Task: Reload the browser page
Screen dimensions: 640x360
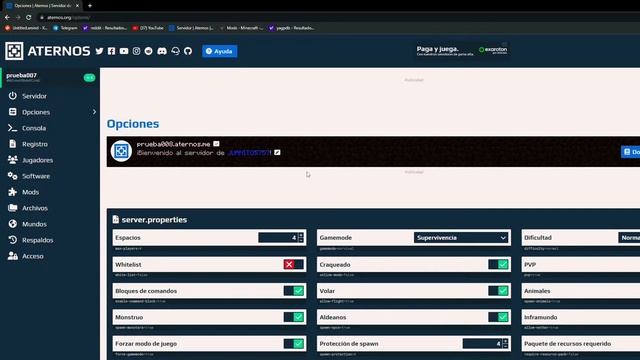Action: 29,18
